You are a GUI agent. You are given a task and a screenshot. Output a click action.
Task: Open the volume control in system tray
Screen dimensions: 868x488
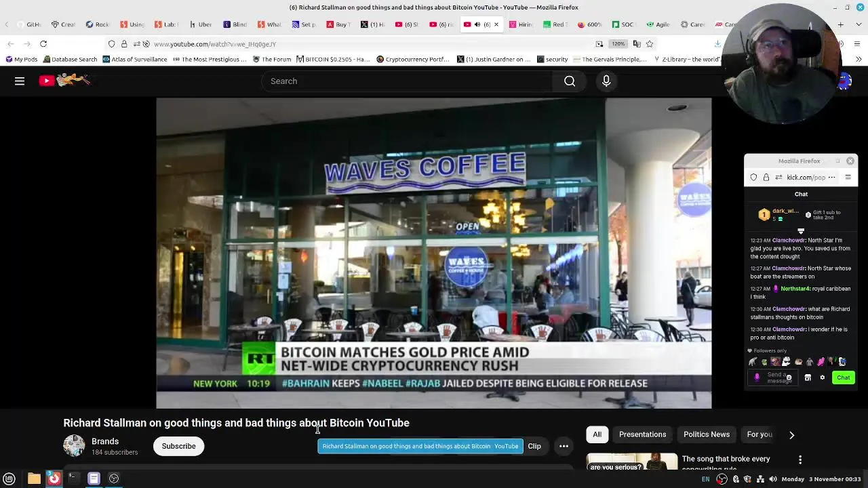click(773, 479)
